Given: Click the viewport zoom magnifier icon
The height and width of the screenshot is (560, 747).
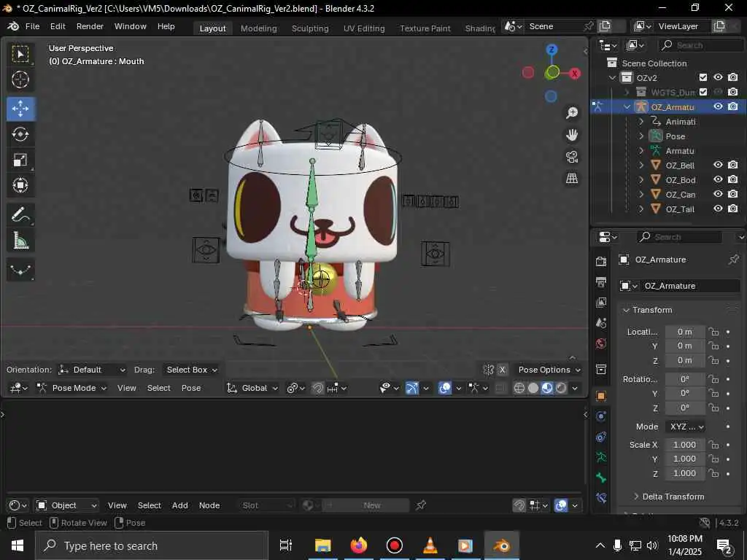Looking at the screenshot, I should 572,113.
